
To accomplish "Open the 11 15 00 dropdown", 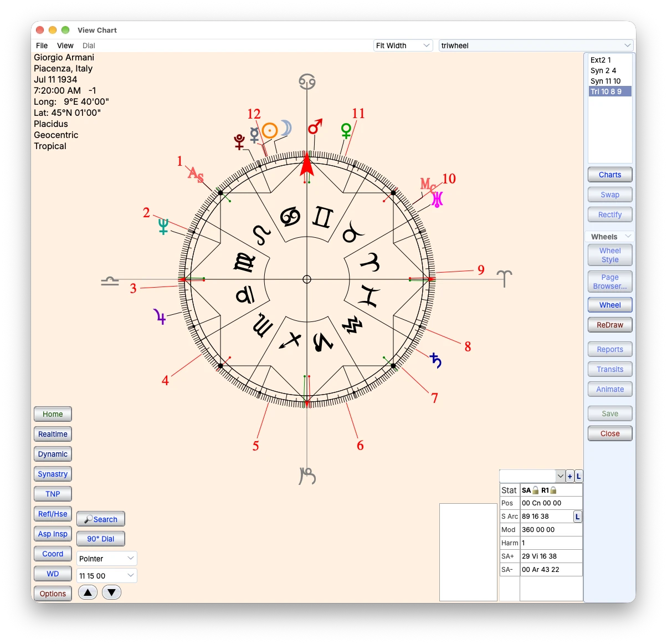I will coord(106,576).
